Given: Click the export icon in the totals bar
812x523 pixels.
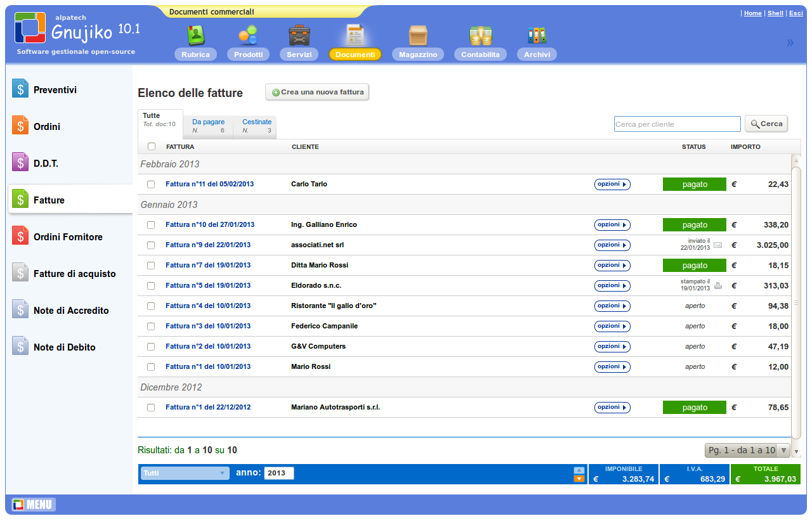Looking at the screenshot, I should tap(579, 473).
